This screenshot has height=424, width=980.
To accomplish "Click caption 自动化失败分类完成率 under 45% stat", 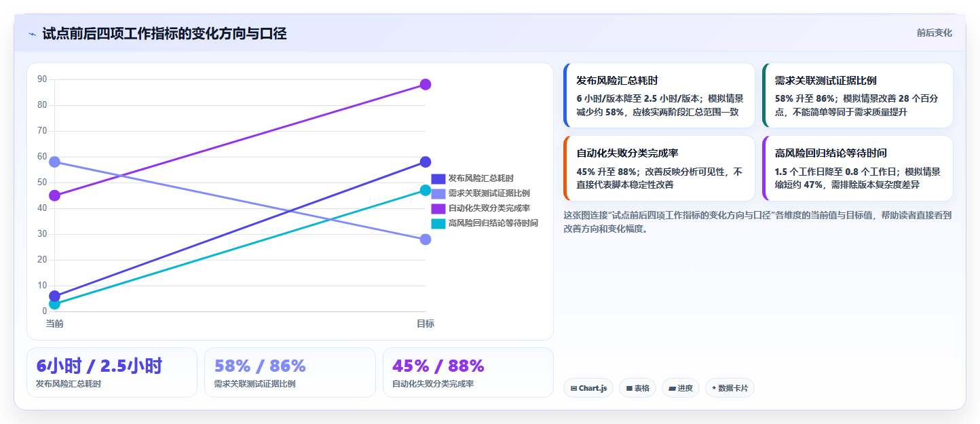I will (433, 384).
